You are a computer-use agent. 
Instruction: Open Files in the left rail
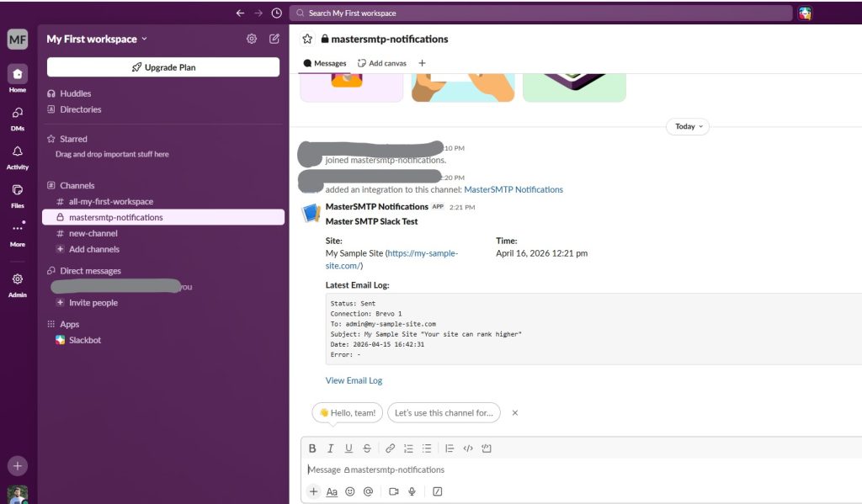coord(18,196)
